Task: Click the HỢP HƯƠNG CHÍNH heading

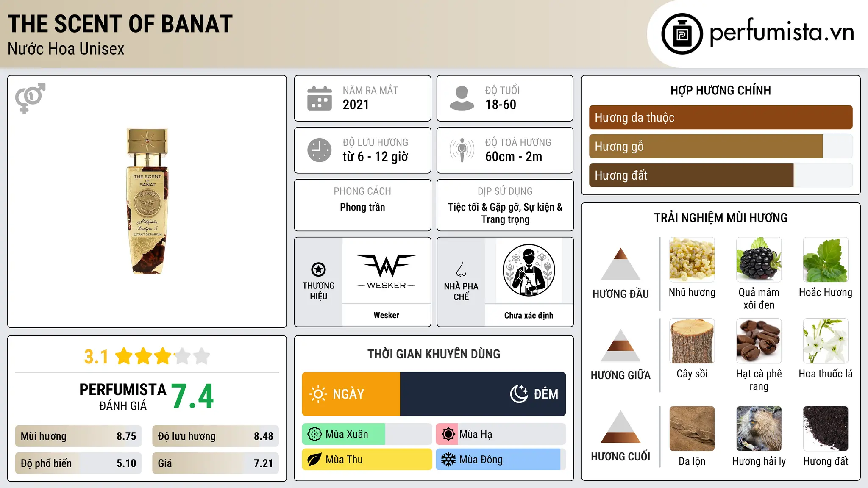Action: pos(721,91)
